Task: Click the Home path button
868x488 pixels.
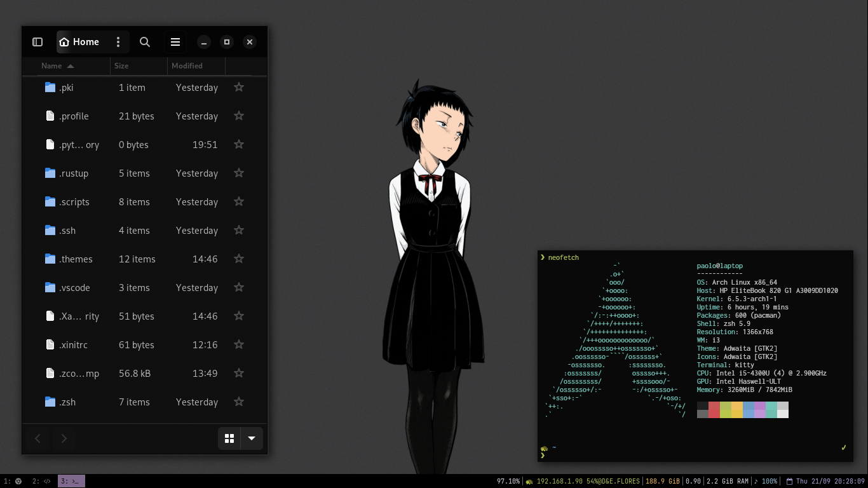Action: click(x=79, y=42)
